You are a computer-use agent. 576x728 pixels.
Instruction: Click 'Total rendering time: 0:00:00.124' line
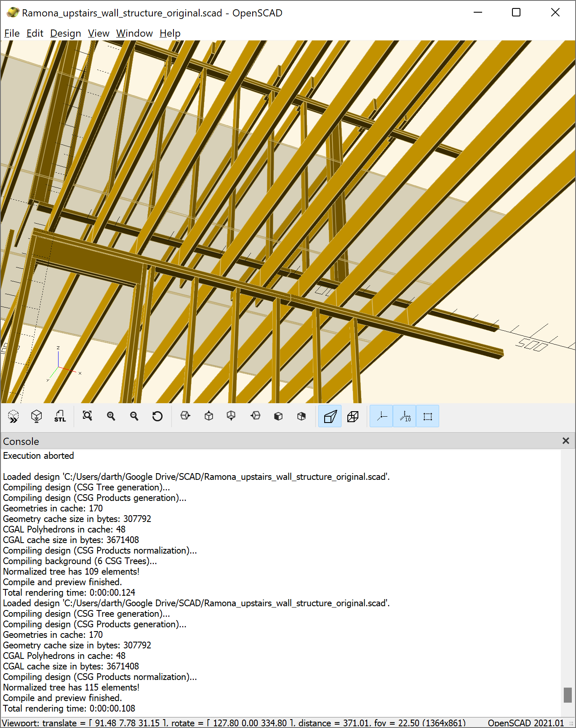point(69,593)
